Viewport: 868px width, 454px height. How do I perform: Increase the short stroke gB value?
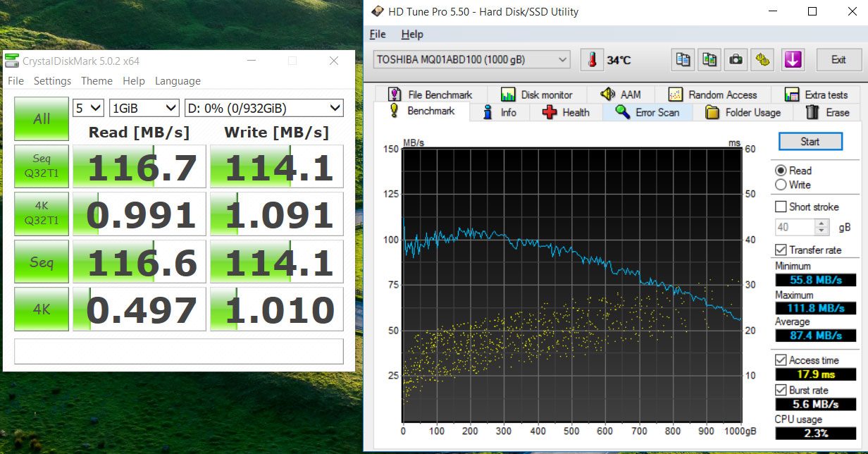point(821,223)
